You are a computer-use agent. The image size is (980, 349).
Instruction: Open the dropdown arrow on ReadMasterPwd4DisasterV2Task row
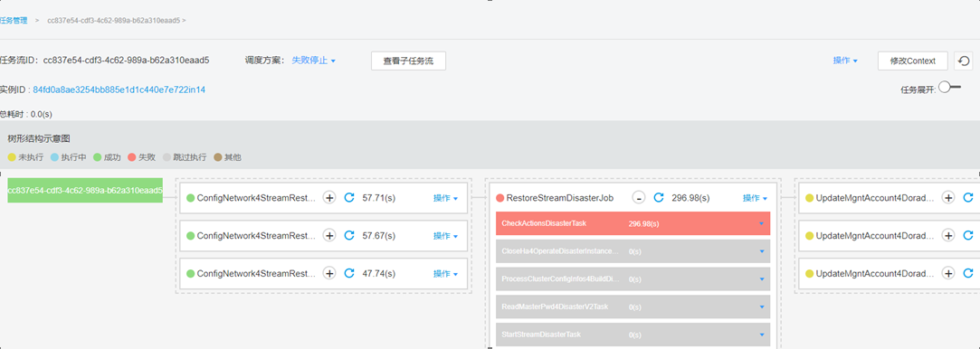(762, 307)
